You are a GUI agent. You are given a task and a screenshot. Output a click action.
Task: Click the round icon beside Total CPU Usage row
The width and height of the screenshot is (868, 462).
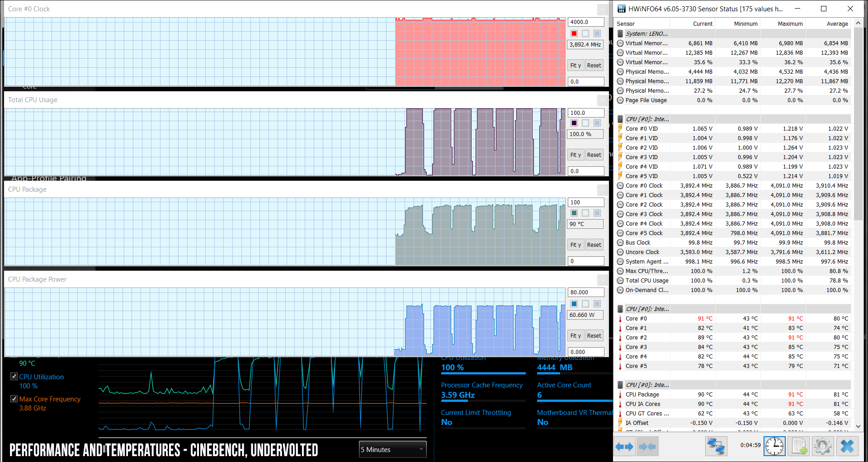620,280
